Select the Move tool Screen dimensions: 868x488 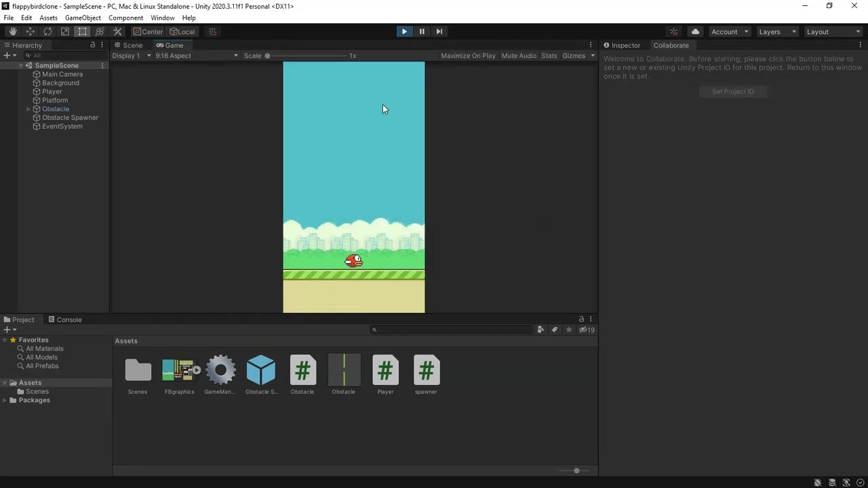[x=30, y=31]
